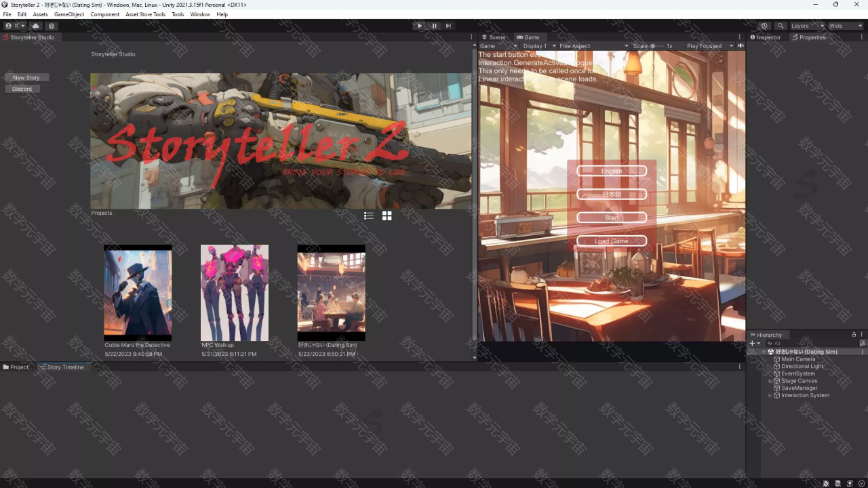Click the checkmark activity status icon
The height and width of the screenshot is (488, 868).
861,483
